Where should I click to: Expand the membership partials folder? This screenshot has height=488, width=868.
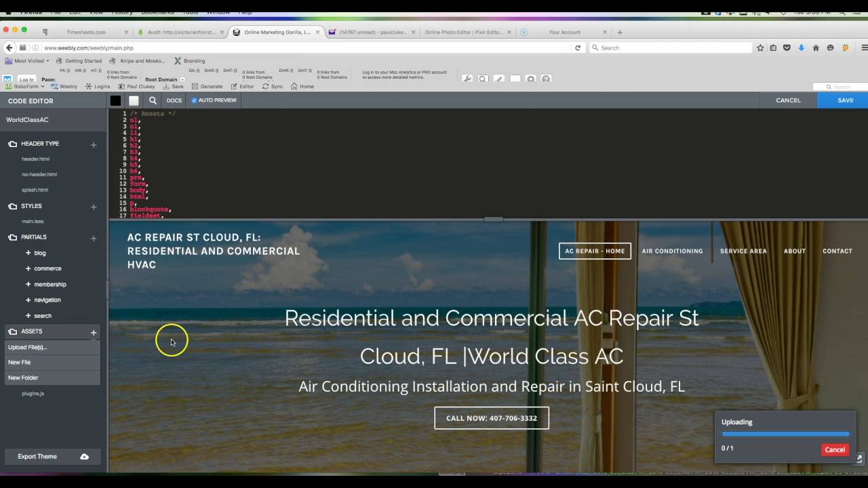click(28, 284)
